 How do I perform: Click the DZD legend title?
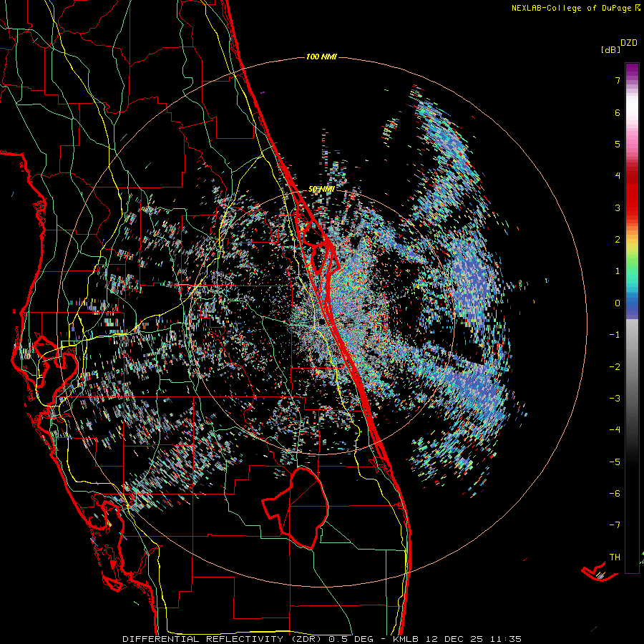click(x=629, y=43)
